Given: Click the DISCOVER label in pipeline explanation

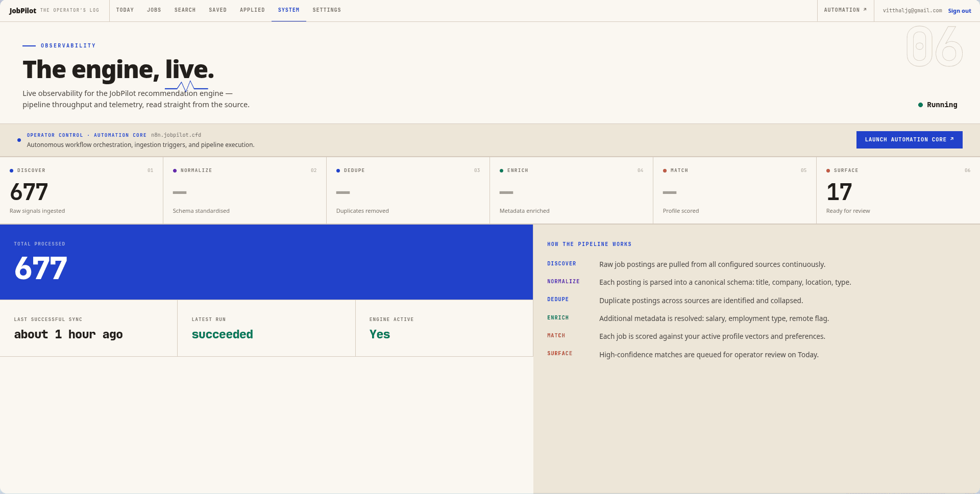Looking at the screenshot, I should pyautogui.click(x=562, y=264).
